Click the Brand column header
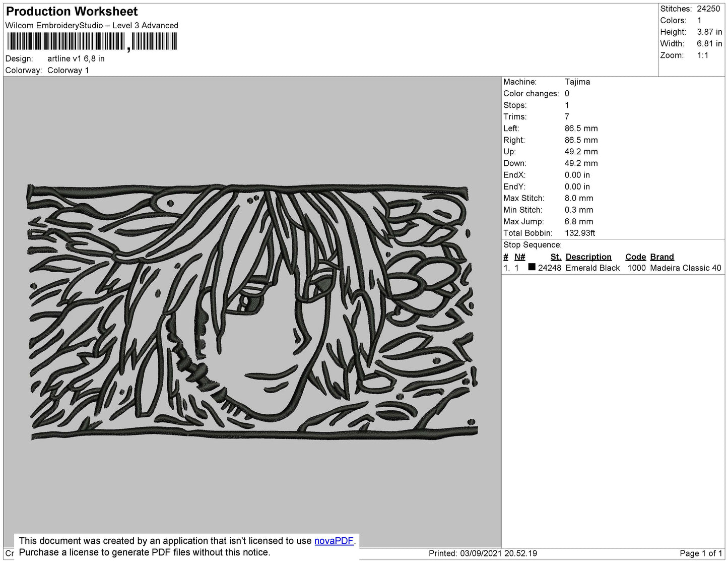Screen dimensions: 728x563 (x=662, y=257)
